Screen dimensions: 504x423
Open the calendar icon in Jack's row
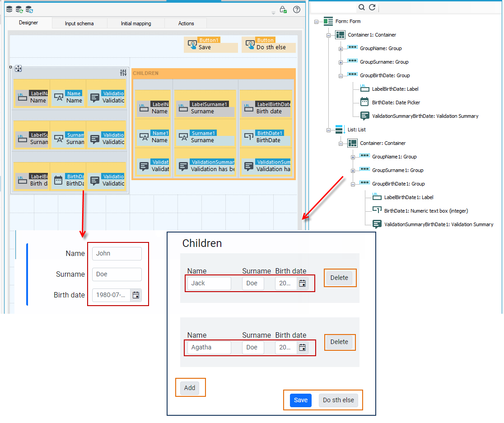click(x=303, y=284)
